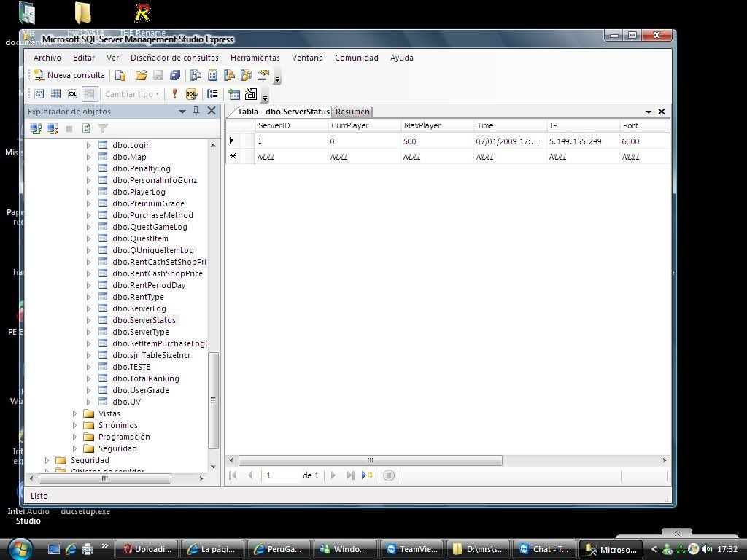The height and width of the screenshot is (560, 747).
Task: Open the Comunidad menu
Action: pyautogui.click(x=356, y=58)
